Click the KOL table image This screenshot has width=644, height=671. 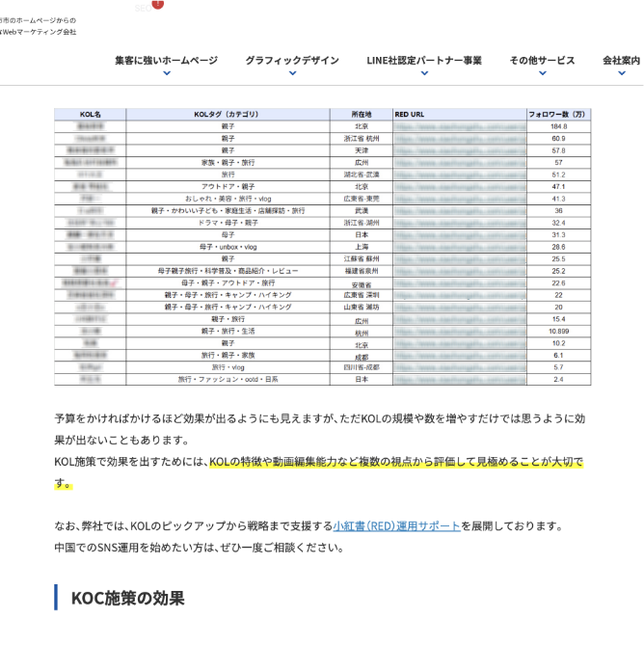click(323, 247)
